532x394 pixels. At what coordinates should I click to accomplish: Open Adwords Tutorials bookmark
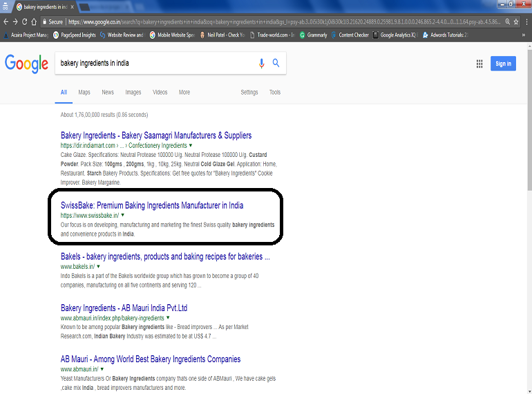coord(446,35)
